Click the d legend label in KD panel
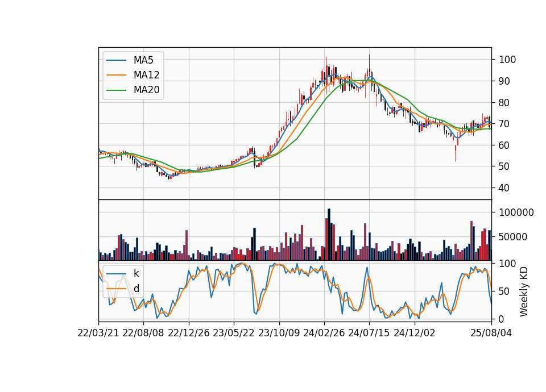 [x=136, y=289]
